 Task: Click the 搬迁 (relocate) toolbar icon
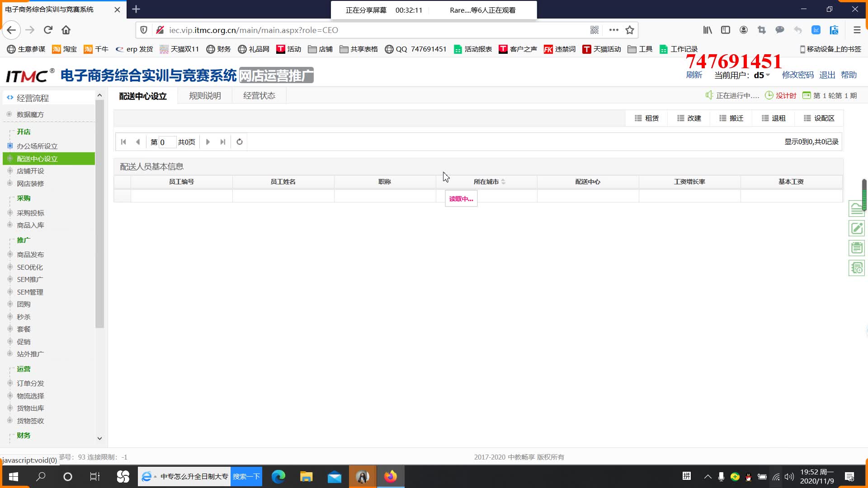tap(722, 118)
